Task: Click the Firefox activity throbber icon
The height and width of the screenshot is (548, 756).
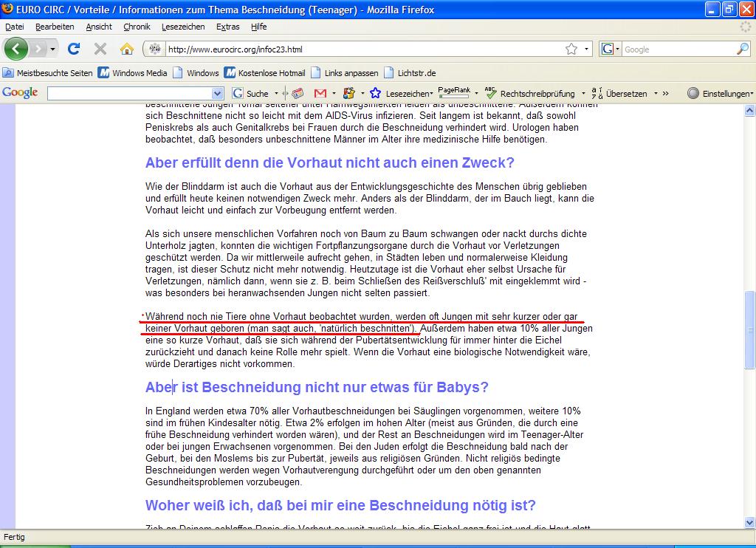Action: 746,27
